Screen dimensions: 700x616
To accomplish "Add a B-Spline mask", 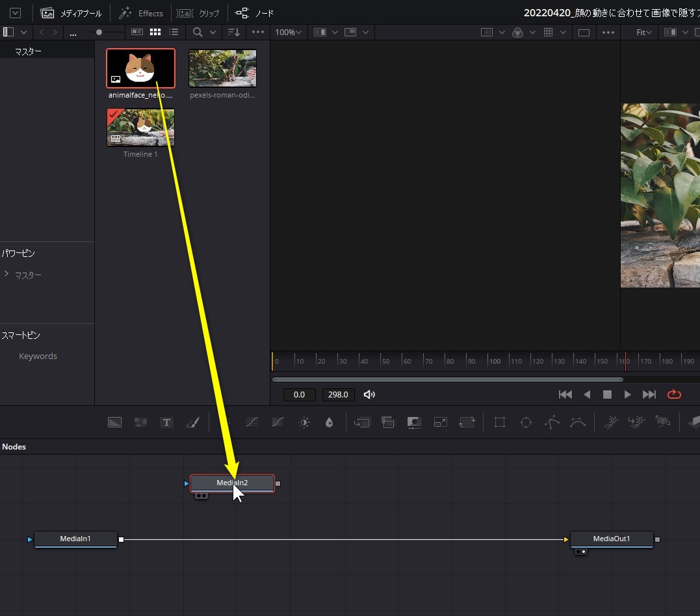I will pyautogui.click(x=578, y=422).
